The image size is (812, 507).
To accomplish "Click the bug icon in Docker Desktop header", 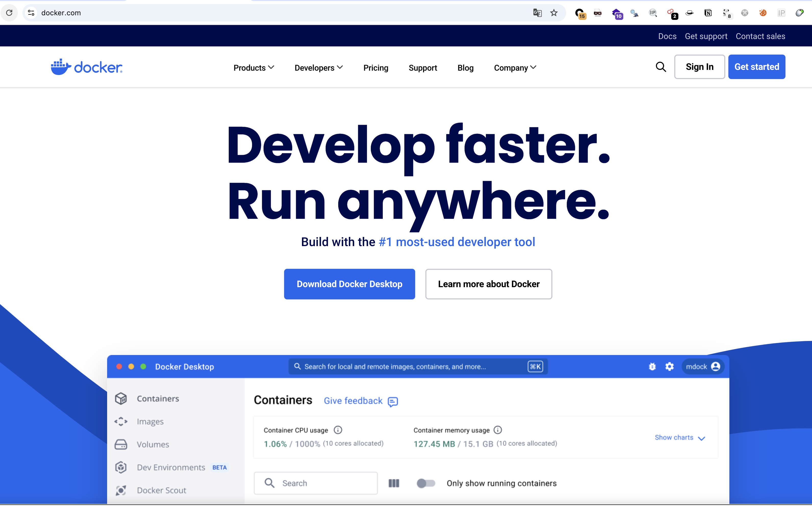I will 652,366.
